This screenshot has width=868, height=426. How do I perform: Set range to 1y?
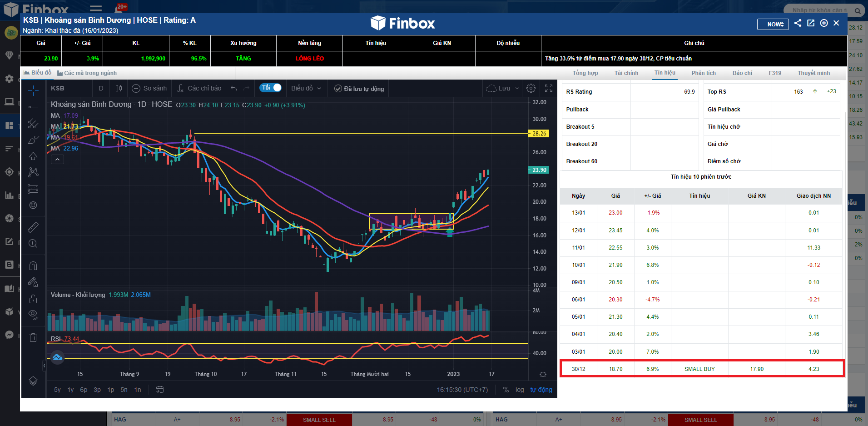coord(70,390)
